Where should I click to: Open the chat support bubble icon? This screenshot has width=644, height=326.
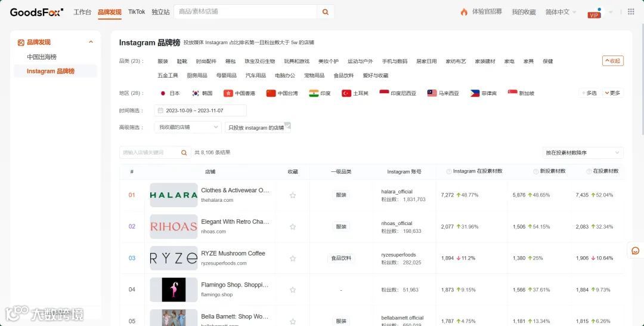click(x=636, y=251)
